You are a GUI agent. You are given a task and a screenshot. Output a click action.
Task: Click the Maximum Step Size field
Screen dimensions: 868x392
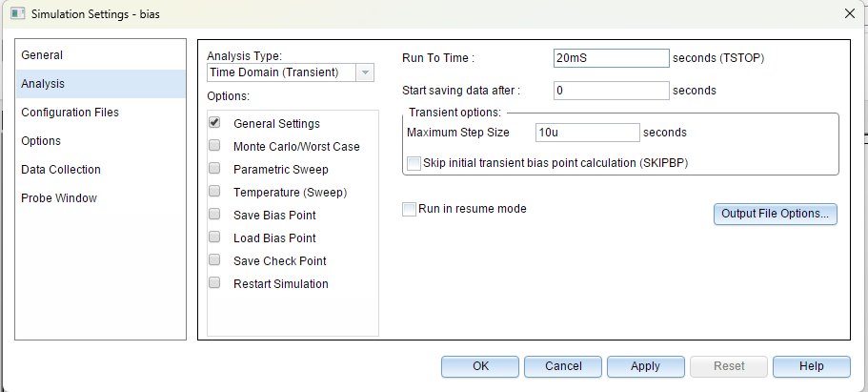click(x=586, y=133)
